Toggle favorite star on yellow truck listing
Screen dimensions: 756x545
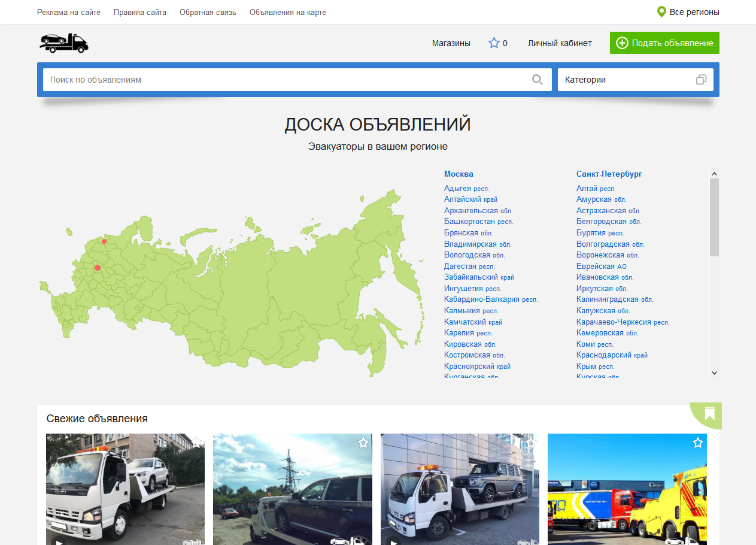click(697, 443)
